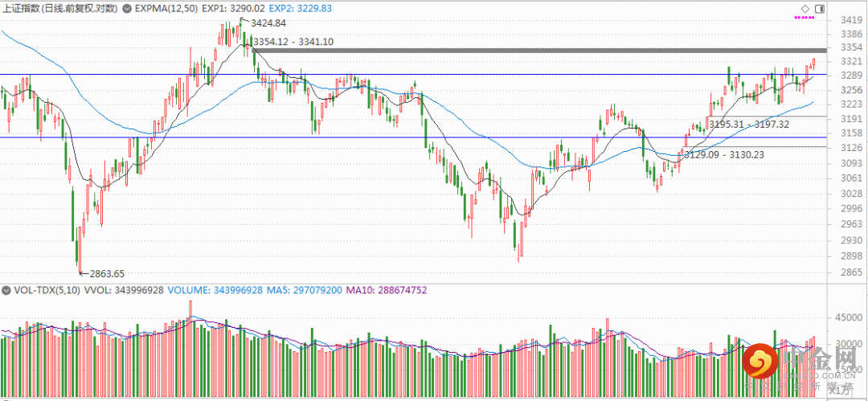Screen dimensions: 868x401
Task: Toggle the side panel layout icon
Action: (819, 8)
